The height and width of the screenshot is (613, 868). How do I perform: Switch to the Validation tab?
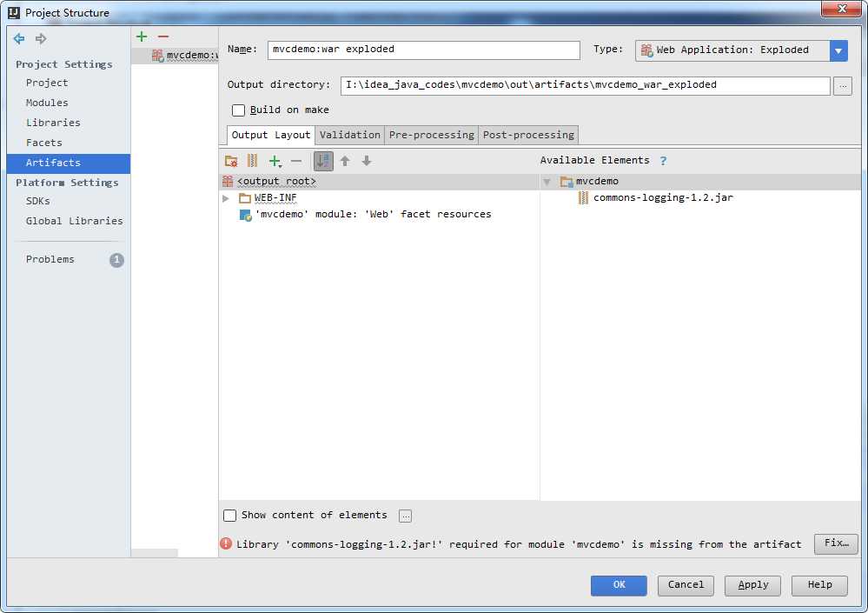coord(350,135)
